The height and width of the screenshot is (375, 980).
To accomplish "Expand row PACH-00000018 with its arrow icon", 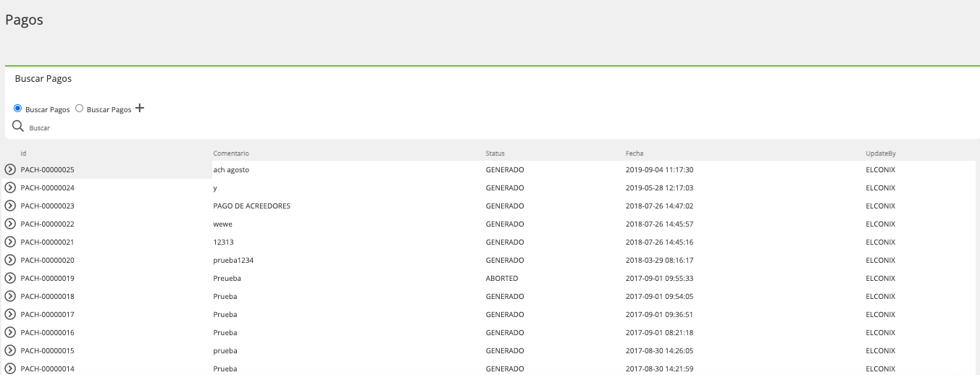I will coord(10,296).
